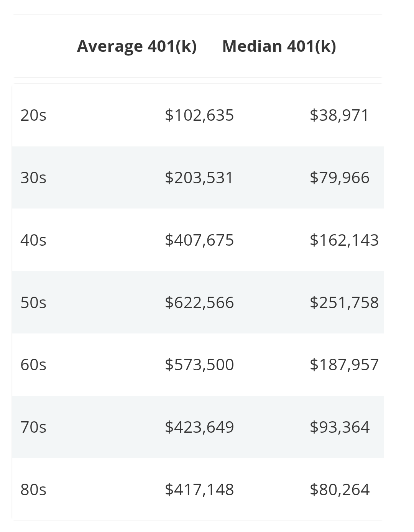414x532 pixels.
Task: Select the 60s age row label
Action: [x=33, y=365]
